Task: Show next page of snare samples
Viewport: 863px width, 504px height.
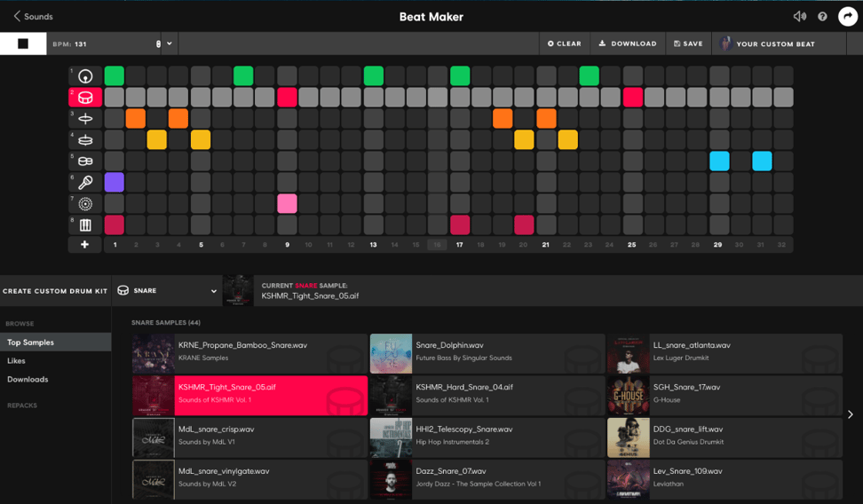Action: [850, 414]
